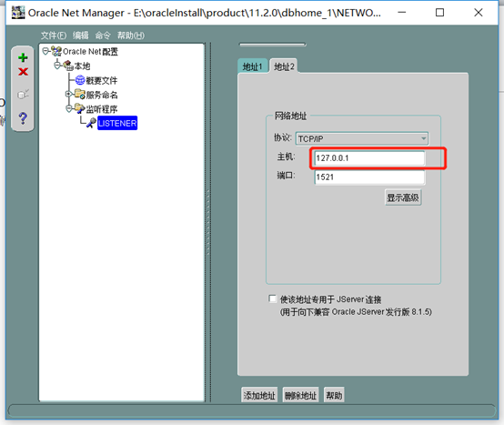Image resolution: width=504 pixels, height=425 pixels.
Task: Click the Oracle Net Manager title bar icon
Action: [x=18, y=13]
